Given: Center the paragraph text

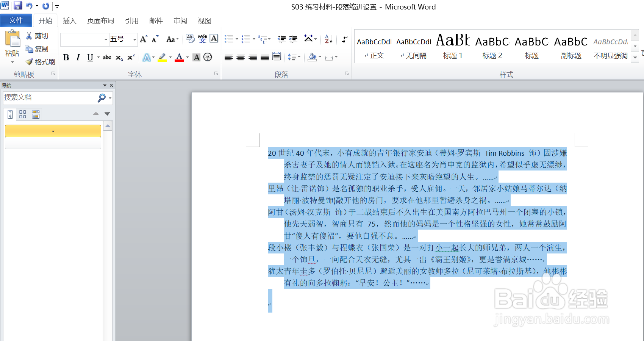Looking at the screenshot, I should (x=241, y=57).
